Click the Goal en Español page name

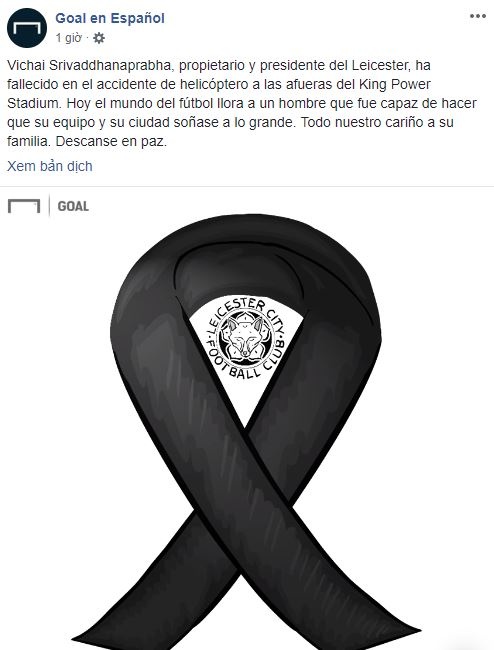(110, 18)
